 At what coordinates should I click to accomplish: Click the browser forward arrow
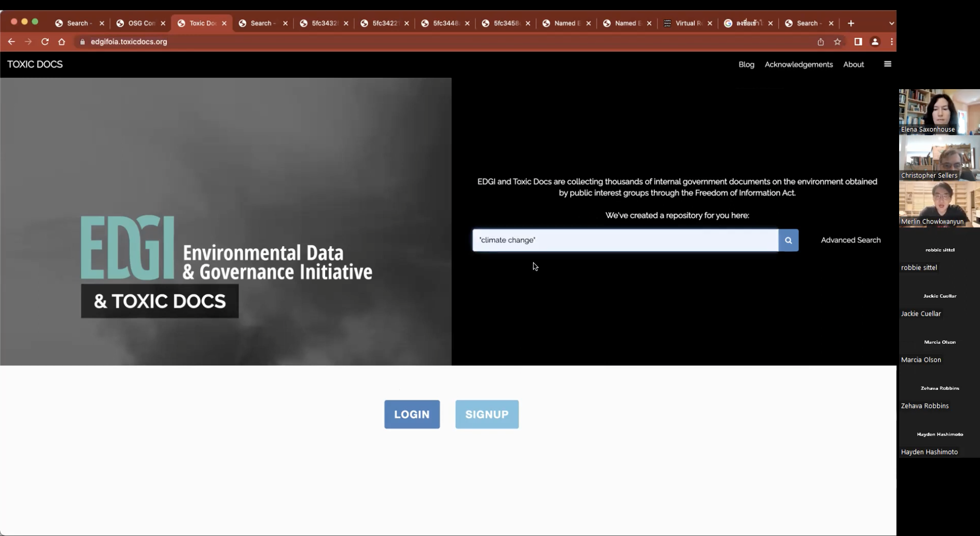point(28,41)
